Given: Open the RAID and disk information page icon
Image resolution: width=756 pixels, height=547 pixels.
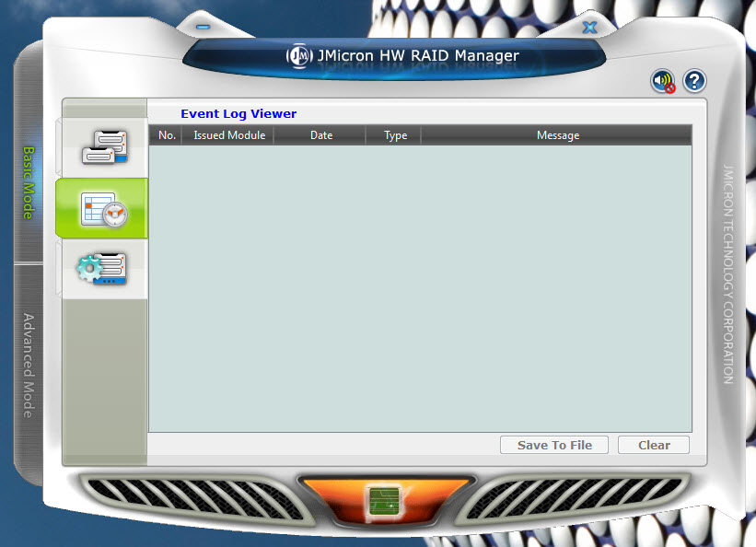Looking at the screenshot, I should tap(105, 147).
